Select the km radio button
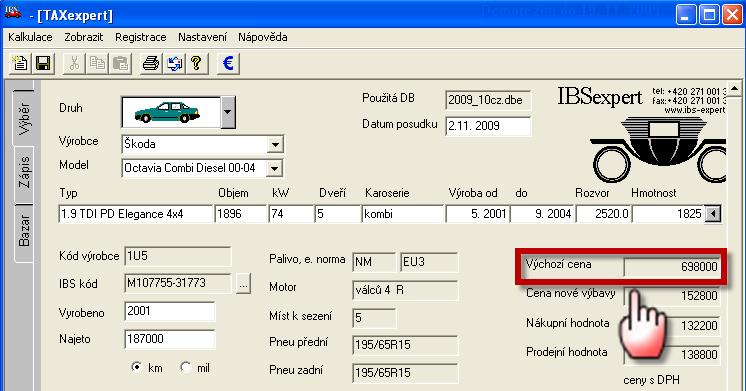746x391 pixels. [137, 367]
